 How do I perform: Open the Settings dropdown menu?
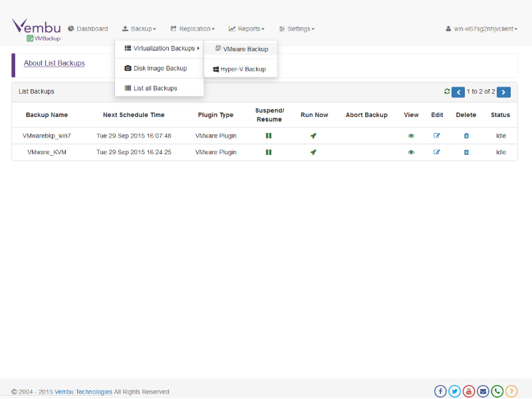click(297, 29)
